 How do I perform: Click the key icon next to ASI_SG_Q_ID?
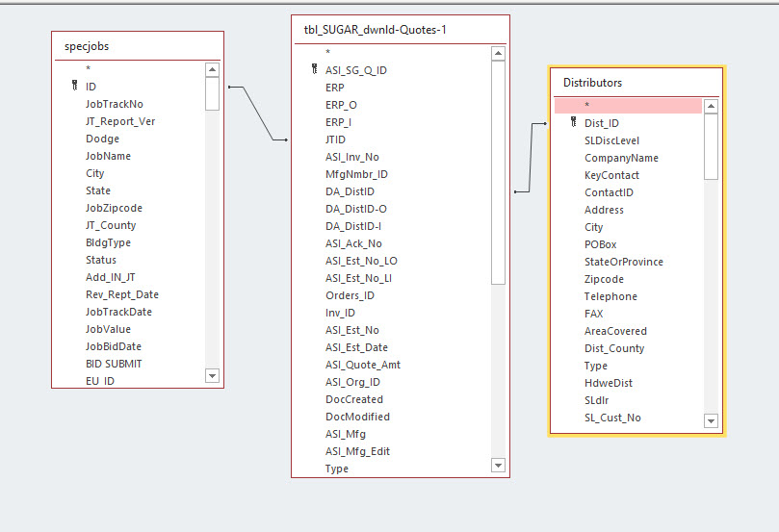(314, 70)
